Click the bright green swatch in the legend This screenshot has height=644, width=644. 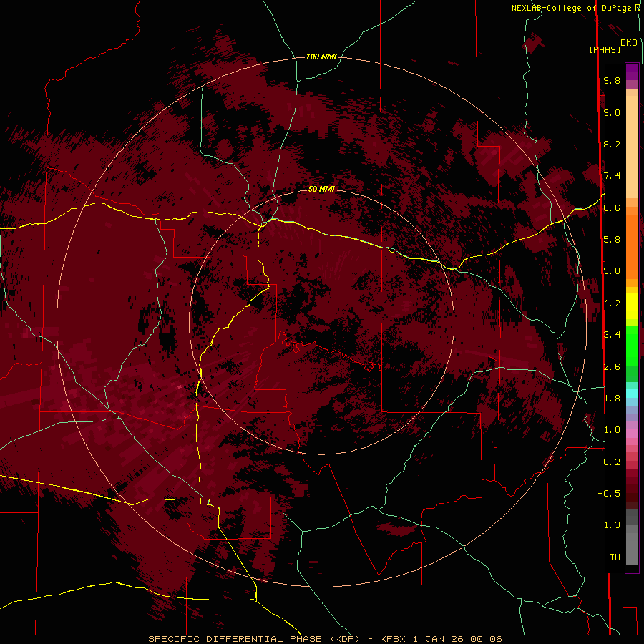632,345
